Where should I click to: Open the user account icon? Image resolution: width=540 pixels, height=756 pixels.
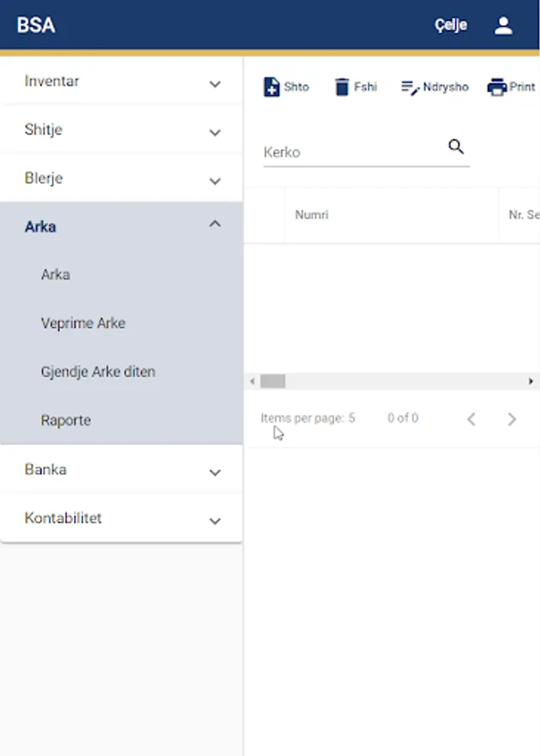click(503, 25)
